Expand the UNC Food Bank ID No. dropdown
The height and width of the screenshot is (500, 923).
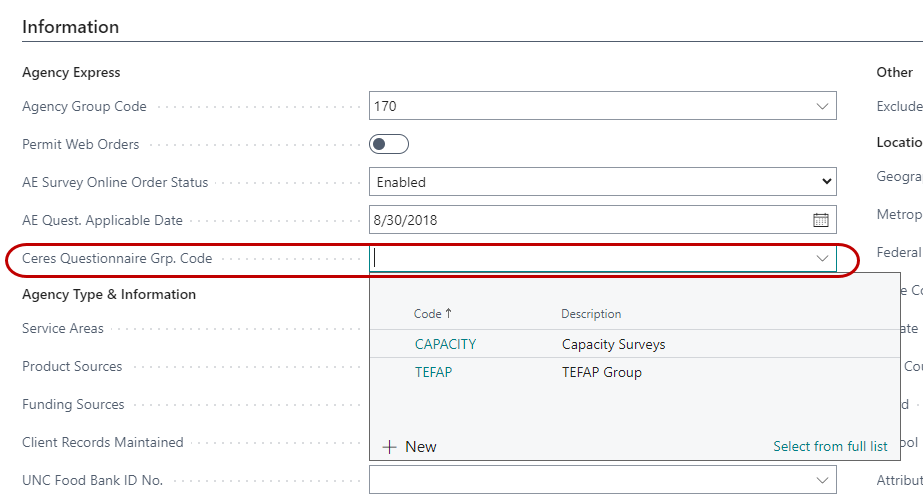tap(822, 481)
